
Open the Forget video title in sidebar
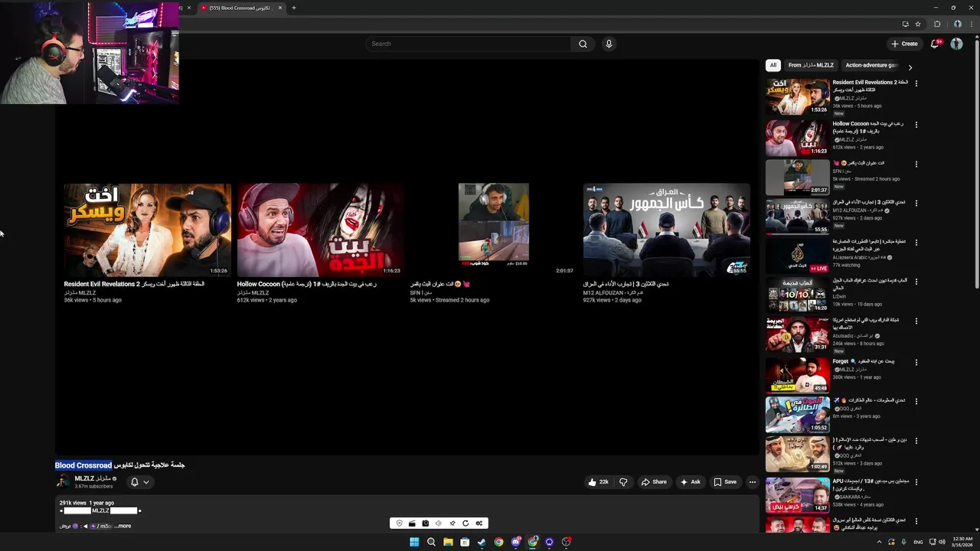point(864,361)
